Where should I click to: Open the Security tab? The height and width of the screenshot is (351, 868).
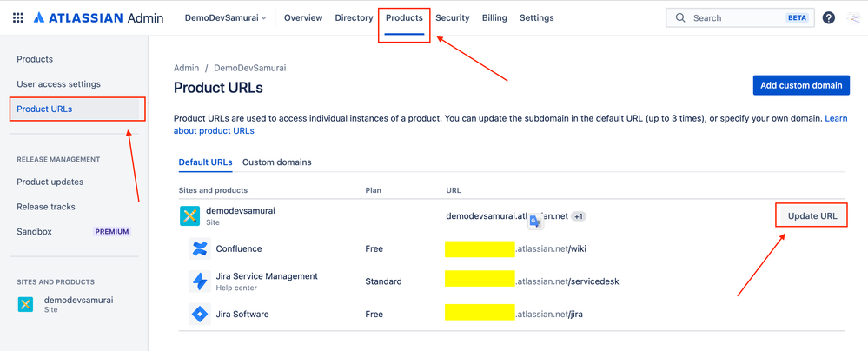coord(453,17)
